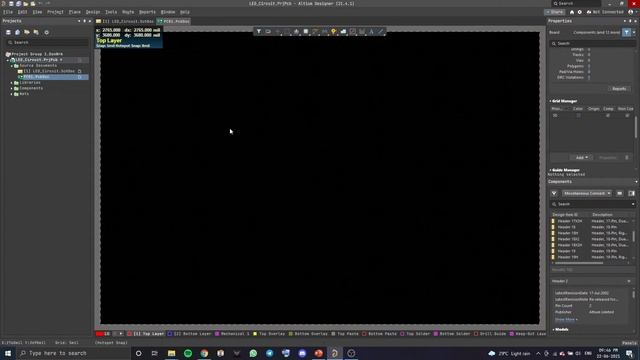Click the Panels button in status bar
This screenshot has width=640, height=360.
[x=629, y=343]
